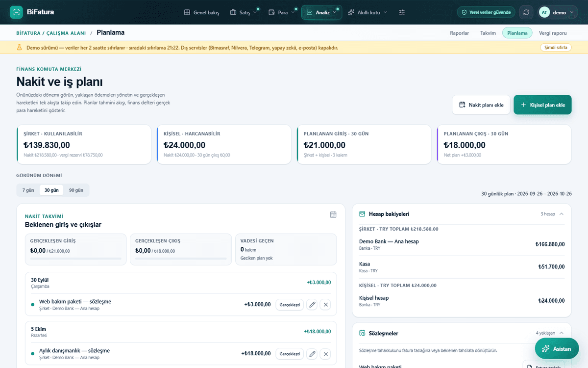Delete the Web bakım paketi plan
Image resolution: width=588 pixels, height=368 pixels.
pos(325,305)
